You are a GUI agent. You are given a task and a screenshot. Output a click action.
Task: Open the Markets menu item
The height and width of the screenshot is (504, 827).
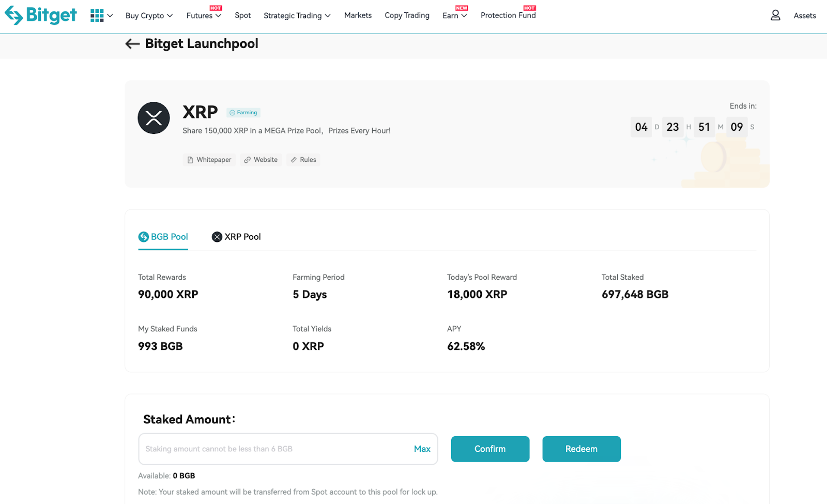click(x=358, y=16)
